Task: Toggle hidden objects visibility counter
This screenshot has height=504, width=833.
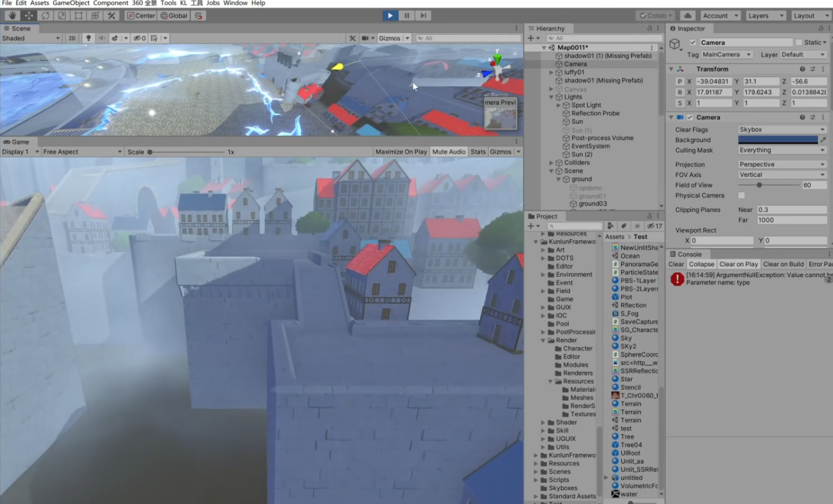Action: (x=140, y=38)
